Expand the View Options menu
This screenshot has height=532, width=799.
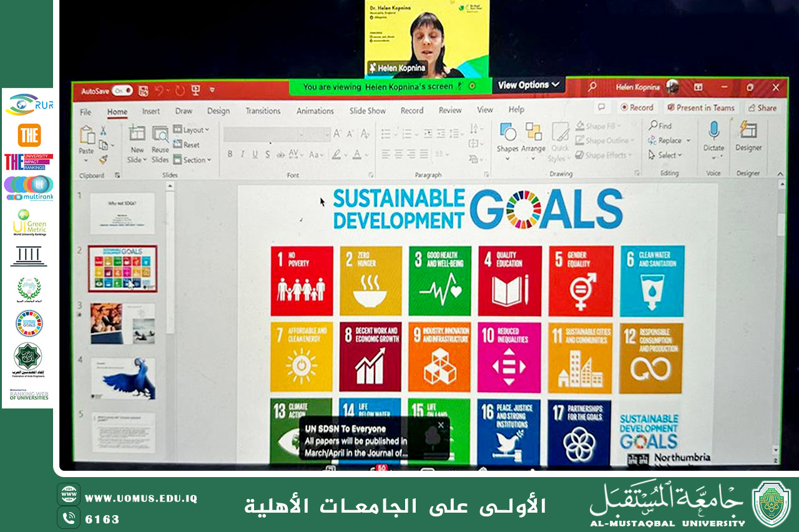(x=528, y=85)
